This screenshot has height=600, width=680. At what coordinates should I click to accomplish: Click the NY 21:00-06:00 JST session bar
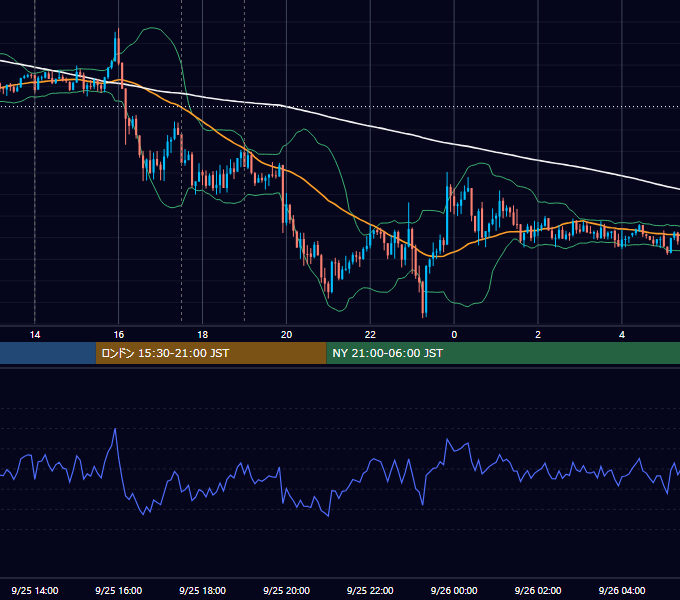coord(503,353)
